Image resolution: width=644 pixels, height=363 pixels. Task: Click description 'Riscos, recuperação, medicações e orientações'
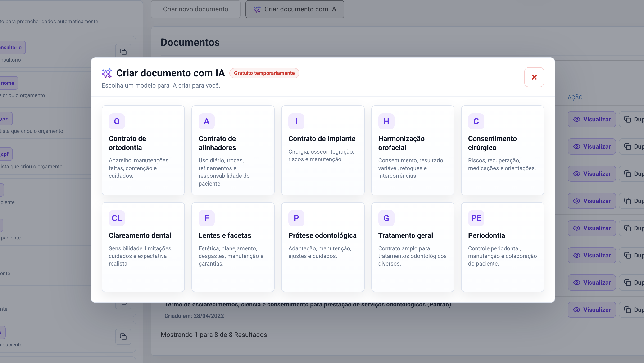click(502, 164)
